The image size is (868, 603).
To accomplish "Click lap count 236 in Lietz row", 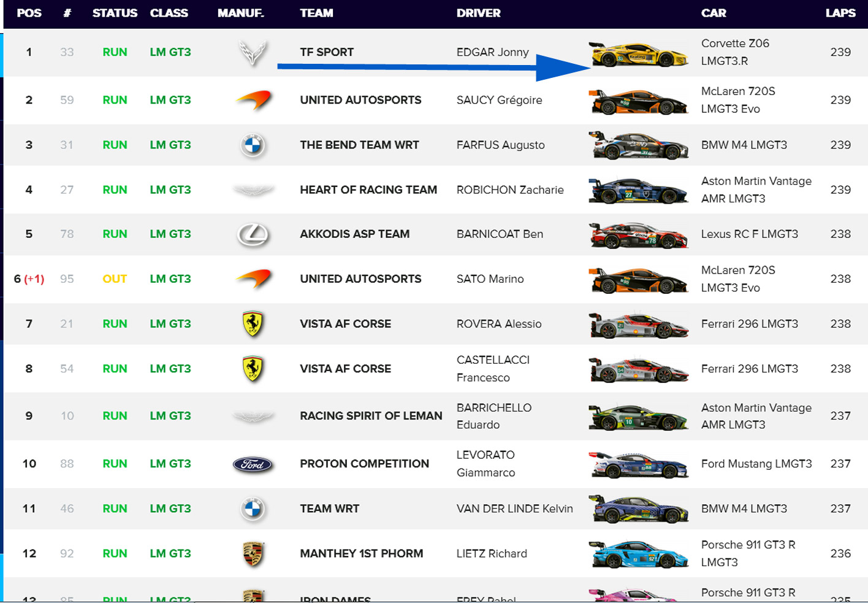I will coord(840,553).
